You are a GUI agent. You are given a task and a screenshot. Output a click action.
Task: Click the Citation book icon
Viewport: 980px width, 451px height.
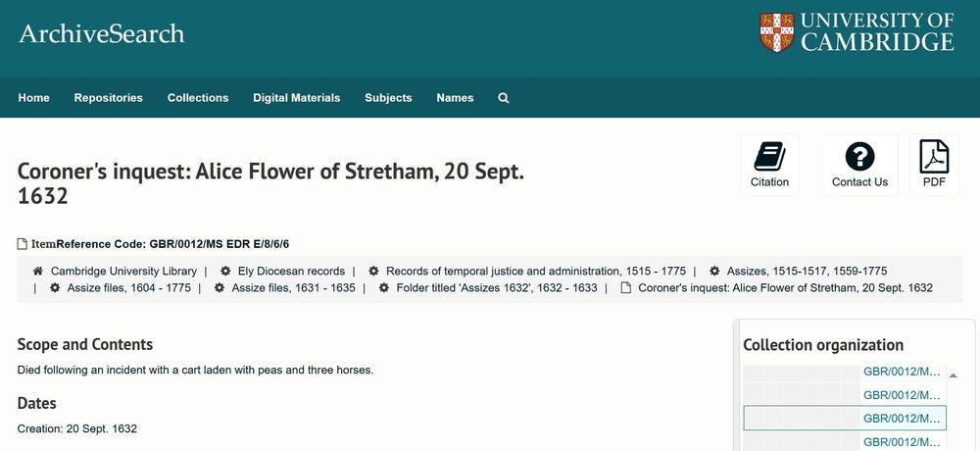(x=769, y=157)
